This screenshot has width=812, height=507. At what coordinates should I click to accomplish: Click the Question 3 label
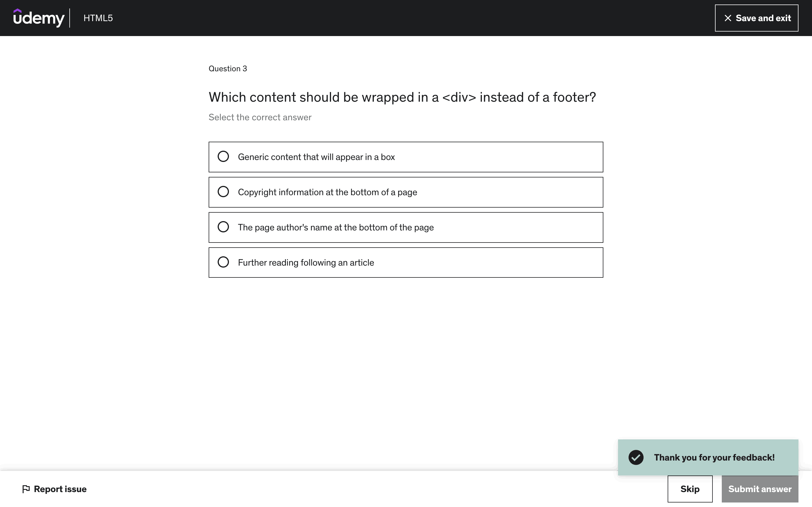[x=228, y=69]
